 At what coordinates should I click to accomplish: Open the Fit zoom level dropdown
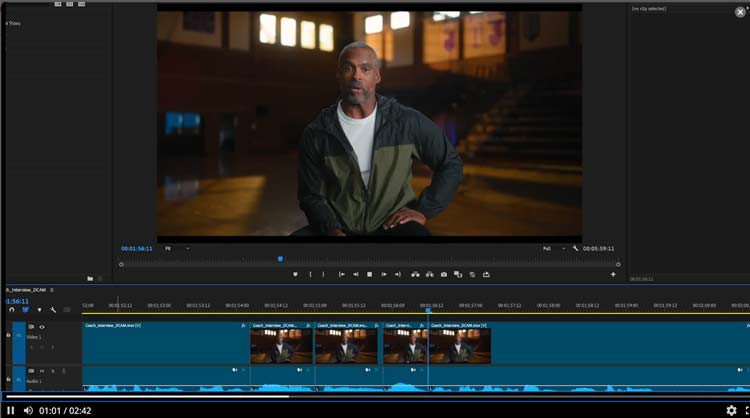[x=177, y=248]
